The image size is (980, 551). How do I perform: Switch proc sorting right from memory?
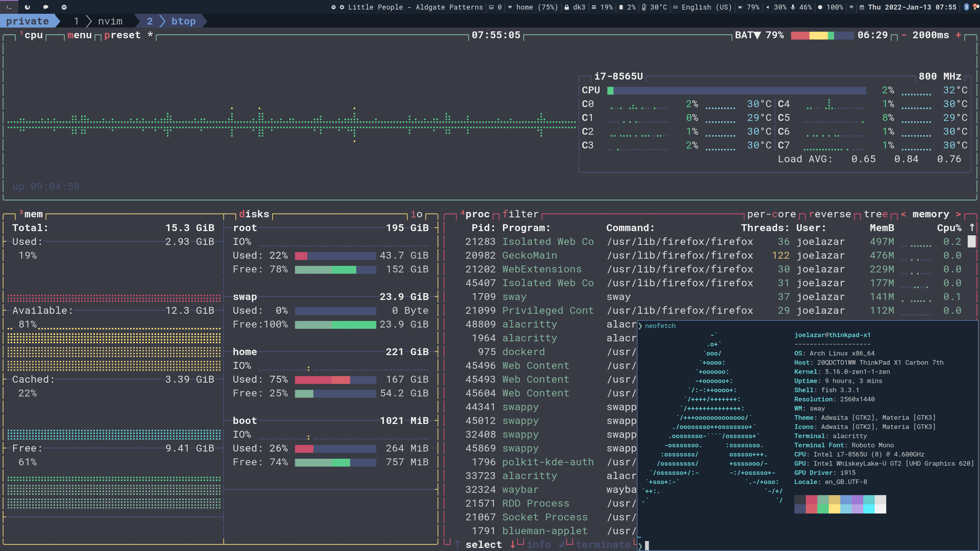pos(958,214)
